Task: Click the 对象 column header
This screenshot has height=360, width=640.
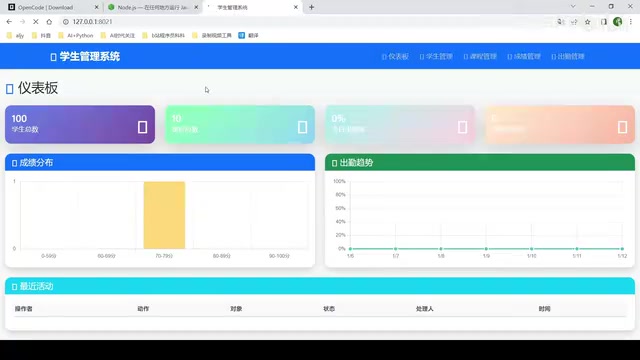Action: point(236,309)
